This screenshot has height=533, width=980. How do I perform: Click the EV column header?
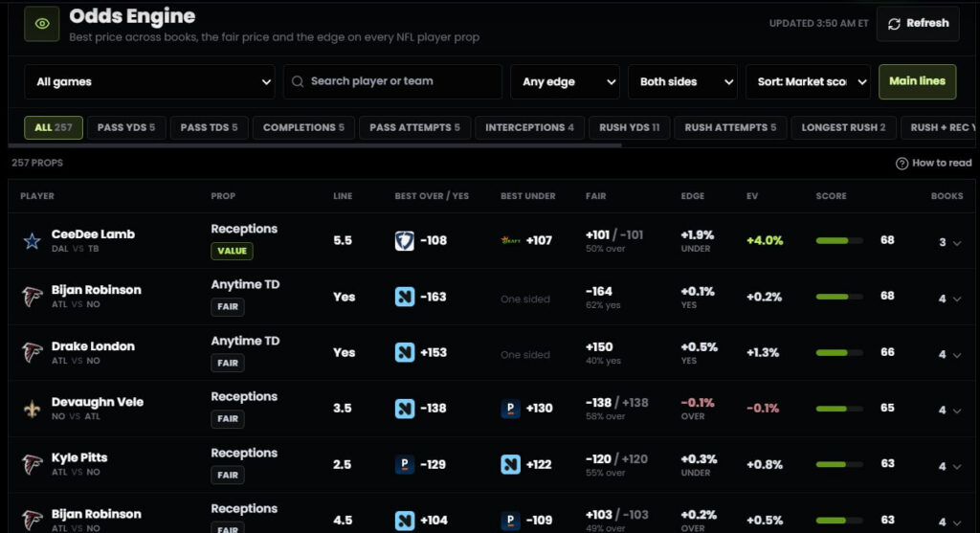point(752,196)
